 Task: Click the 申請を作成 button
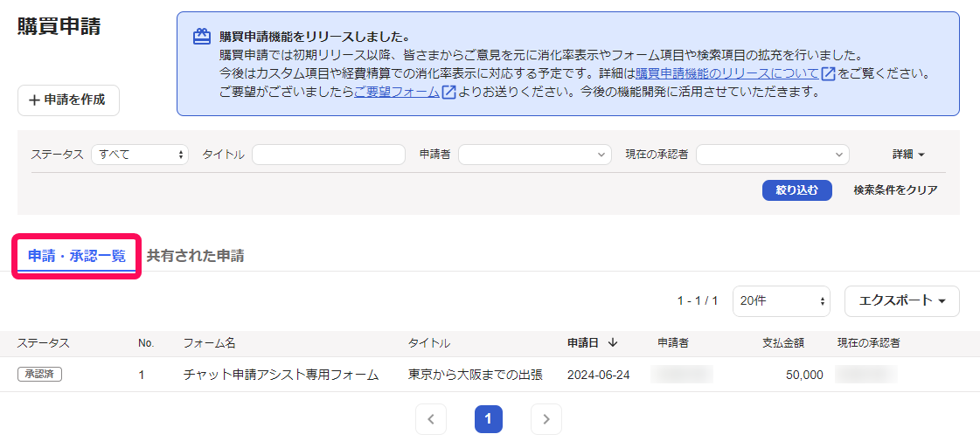point(68,100)
